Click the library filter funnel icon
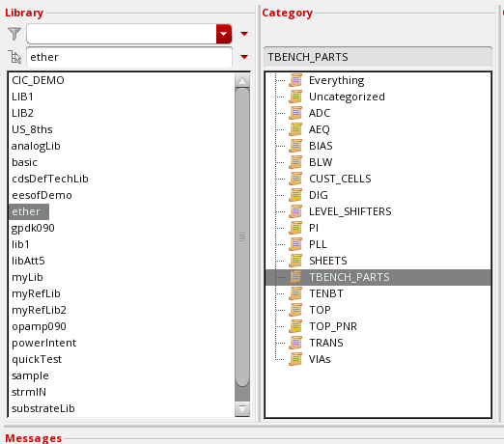The height and width of the screenshot is (444, 504). 14,34
